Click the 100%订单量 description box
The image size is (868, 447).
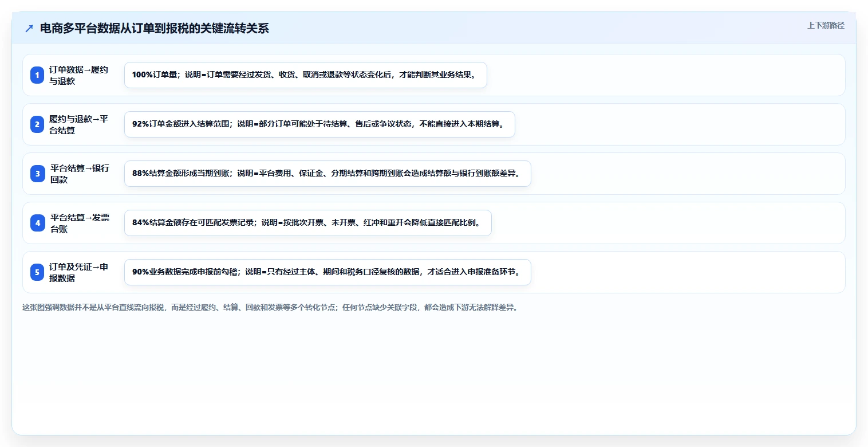[x=306, y=75]
